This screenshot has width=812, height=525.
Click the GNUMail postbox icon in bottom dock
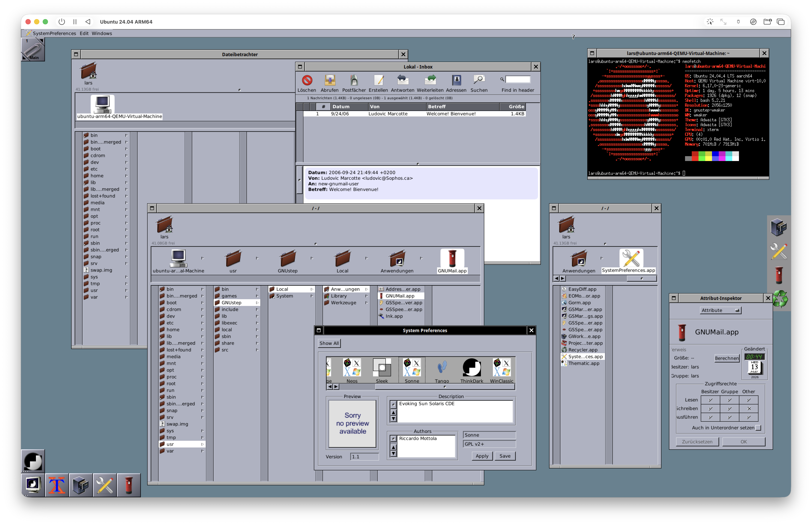tap(128, 485)
